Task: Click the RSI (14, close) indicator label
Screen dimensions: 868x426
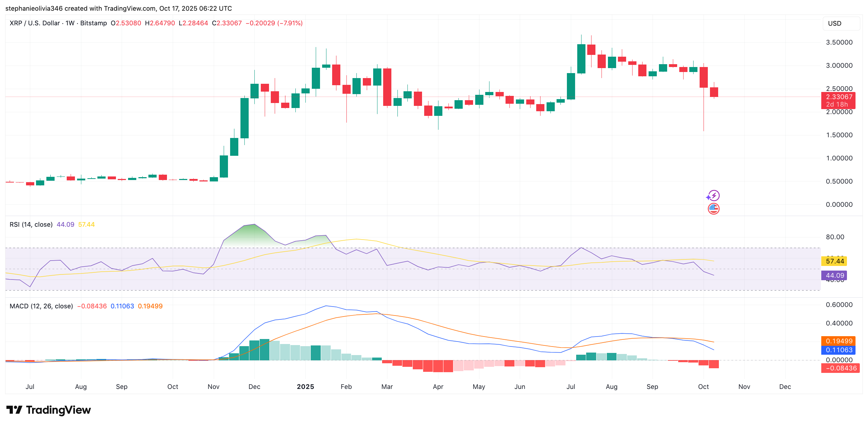Action: [31, 225]
